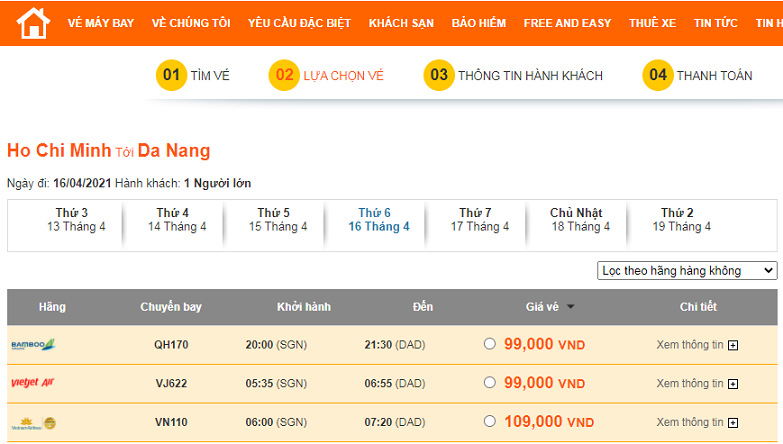Click departure time 20:00 (SGN)
Screen dimensions: 783x444
pos(276,345)
